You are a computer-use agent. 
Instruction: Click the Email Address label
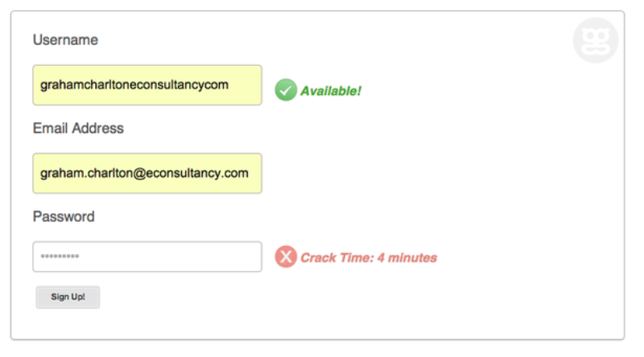78,128
